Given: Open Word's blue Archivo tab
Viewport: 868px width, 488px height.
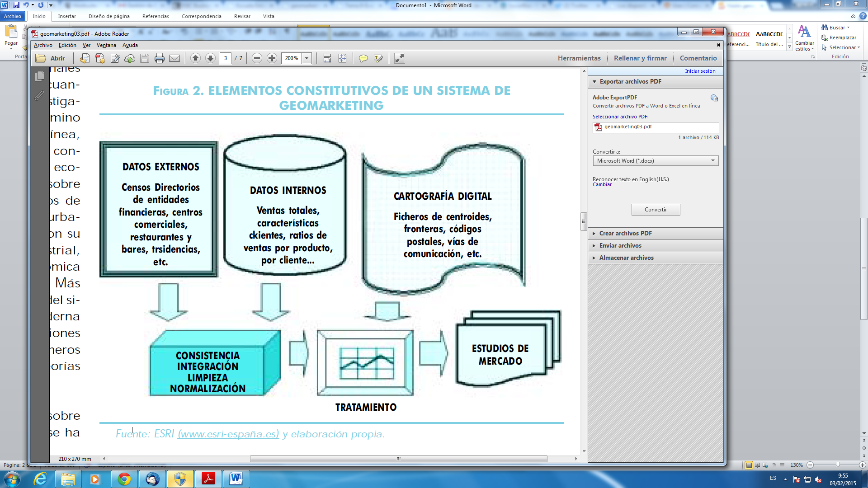Looking at the screenshot, I should 13,16.
